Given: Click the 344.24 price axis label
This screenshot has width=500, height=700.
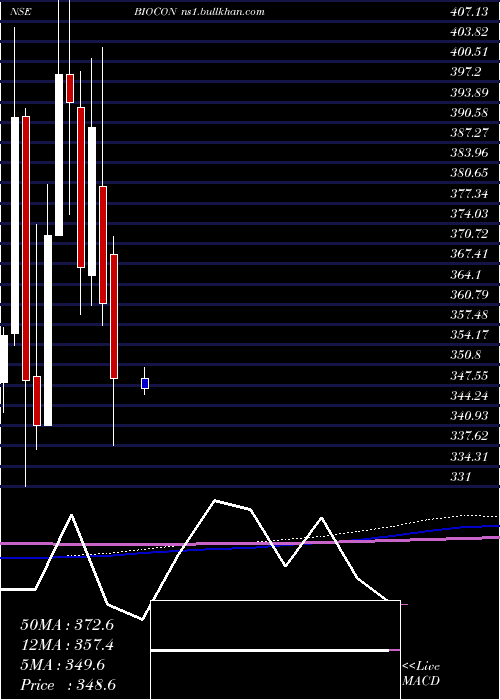Looking at the screenshot, I should 469,395.
